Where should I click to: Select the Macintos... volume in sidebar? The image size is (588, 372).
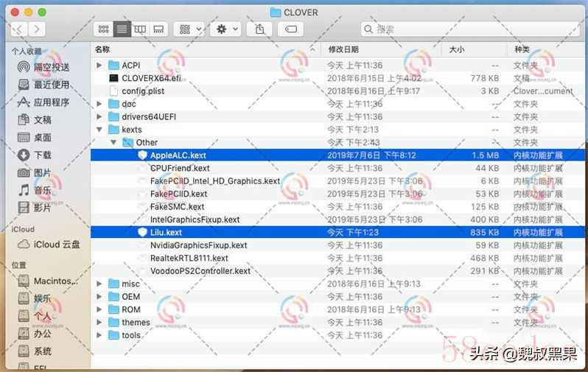coord(48,281)
